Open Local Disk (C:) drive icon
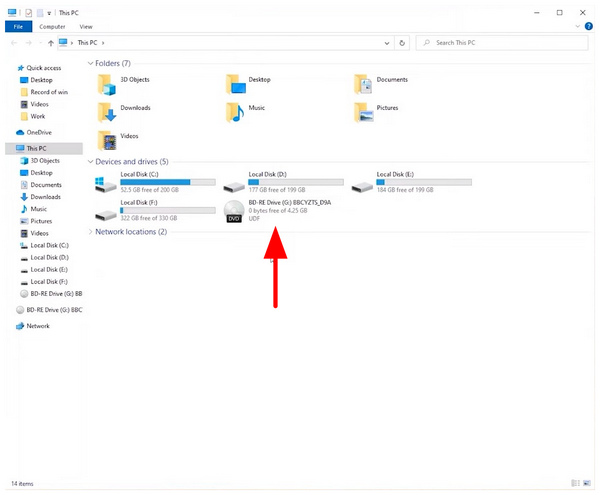600x495 pixels. tap(106, 184)
